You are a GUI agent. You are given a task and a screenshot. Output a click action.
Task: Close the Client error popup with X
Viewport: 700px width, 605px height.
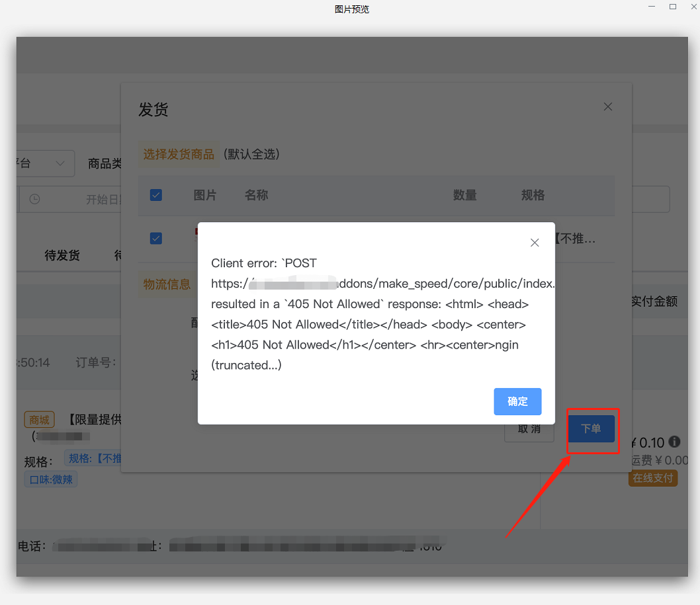[x=535, y=242]
